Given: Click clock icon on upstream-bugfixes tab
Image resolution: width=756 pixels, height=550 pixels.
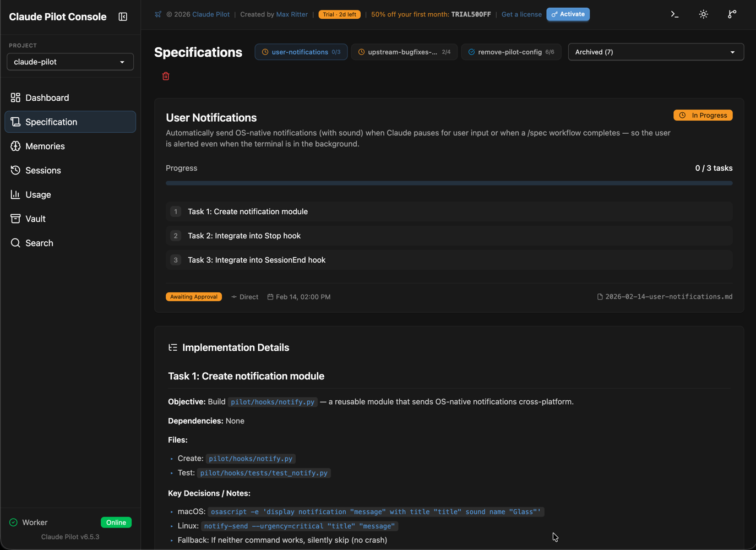Looking at the screenshot, I should tap(361, 52).
